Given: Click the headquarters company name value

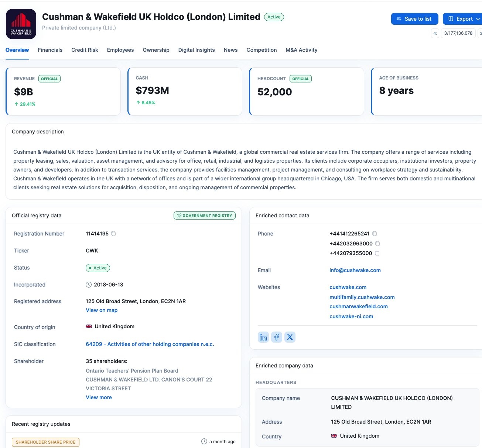Looking at the screenshot, I should pos(392,403).
